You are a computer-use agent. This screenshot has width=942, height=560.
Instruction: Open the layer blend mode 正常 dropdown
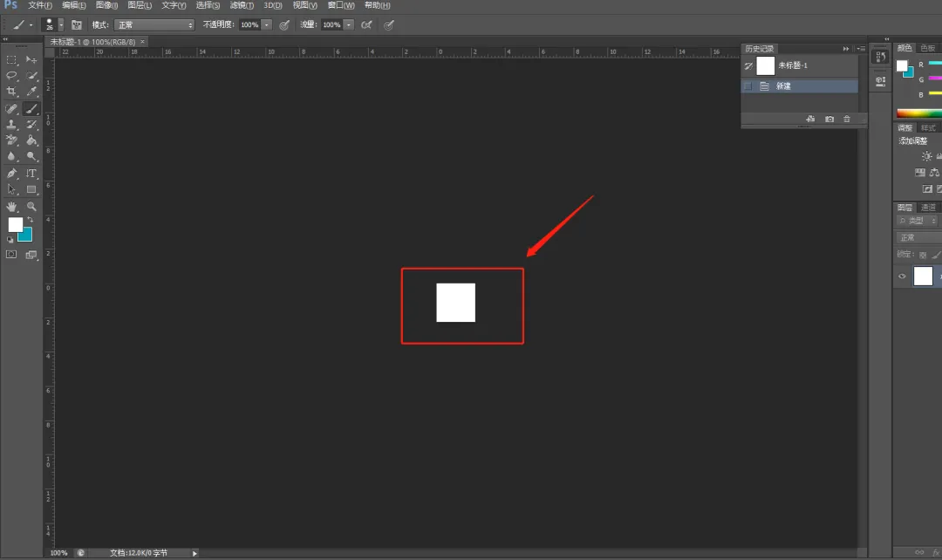pos(918,238)
